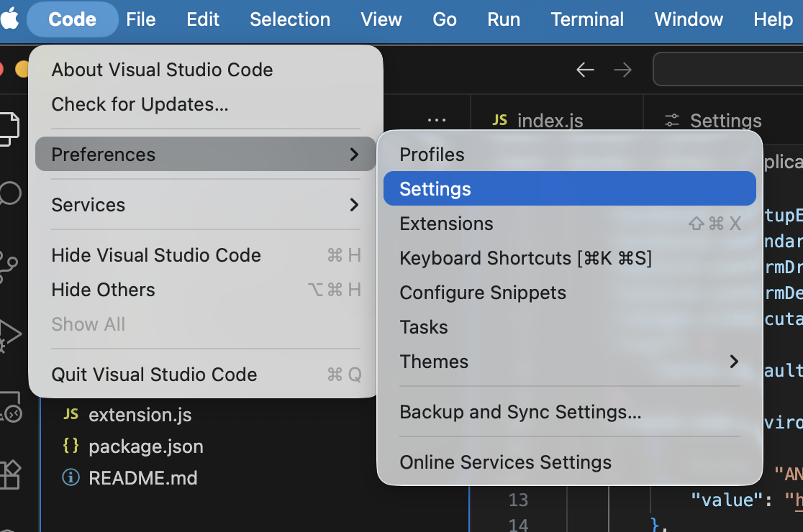Click the Go Back arrow
The image size is (803, 532).
tap(585, 70)
